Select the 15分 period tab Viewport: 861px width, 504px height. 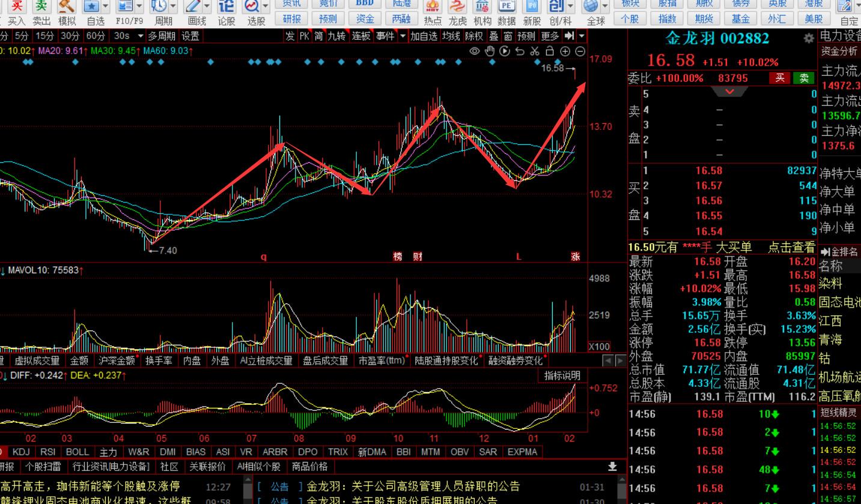click(44, 36)
